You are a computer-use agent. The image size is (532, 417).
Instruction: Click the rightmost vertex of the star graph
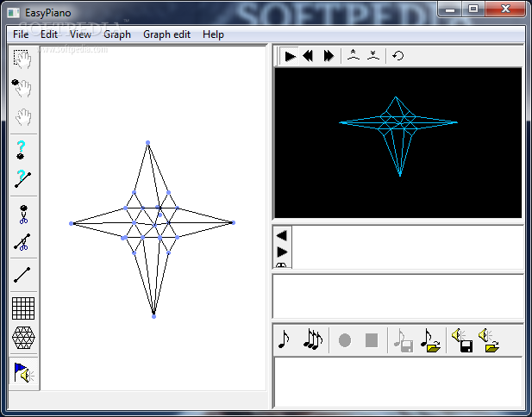point(234,223)
